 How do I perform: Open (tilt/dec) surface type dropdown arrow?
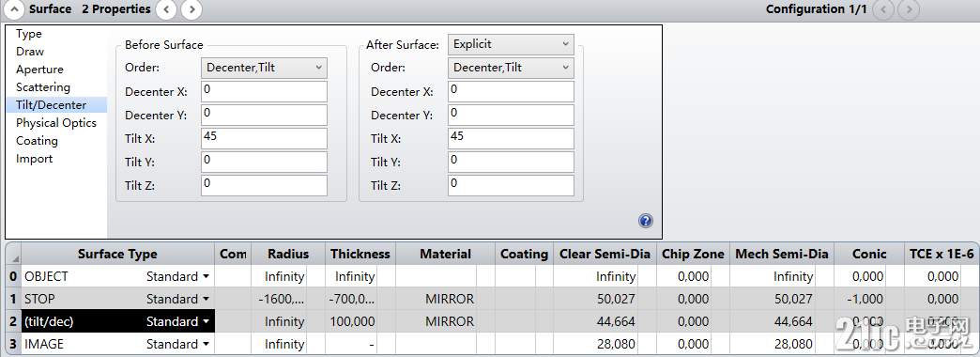click(205, 322)
